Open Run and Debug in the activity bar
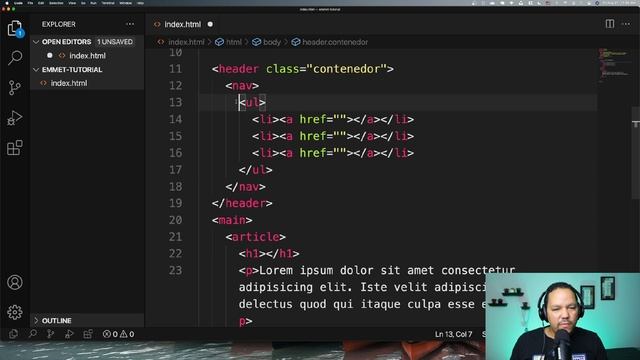The width and height of the screenshot is (640, 360). pyautogui.click(x=15, y=118)
